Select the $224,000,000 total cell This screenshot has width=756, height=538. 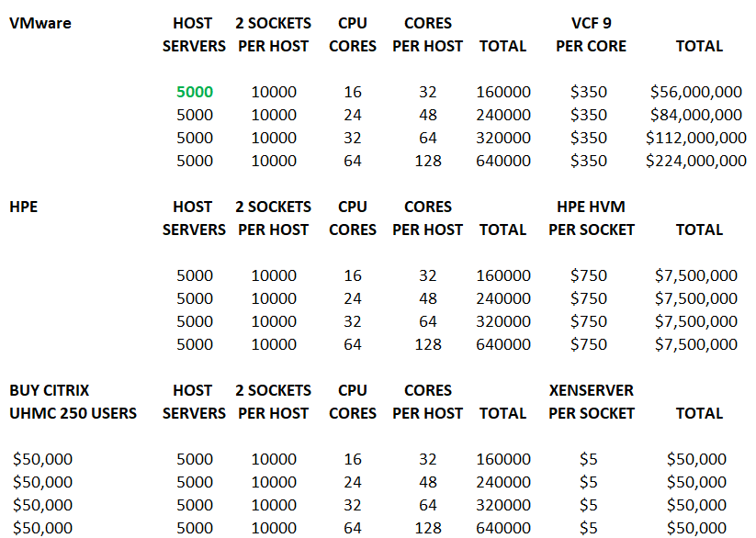coord(695,161)
